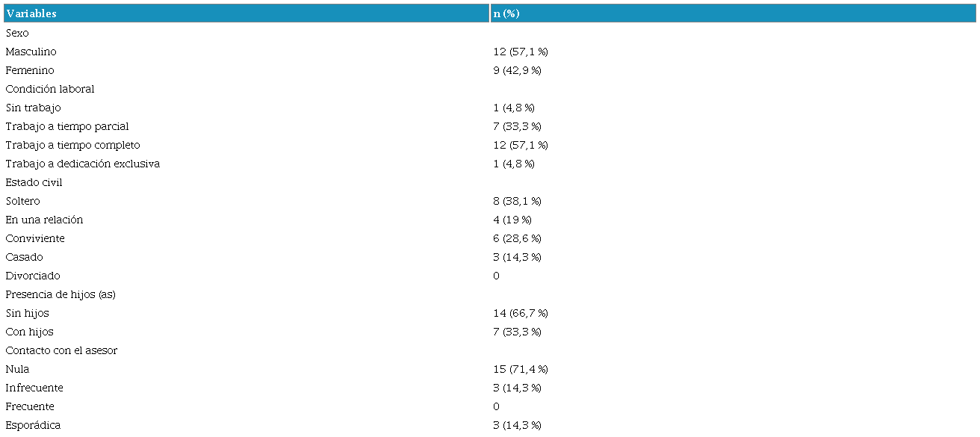This screenshot has width=980, height=437.
Task: Click Trabajo a tiempo parcial label
Action: tap(67, 126)
